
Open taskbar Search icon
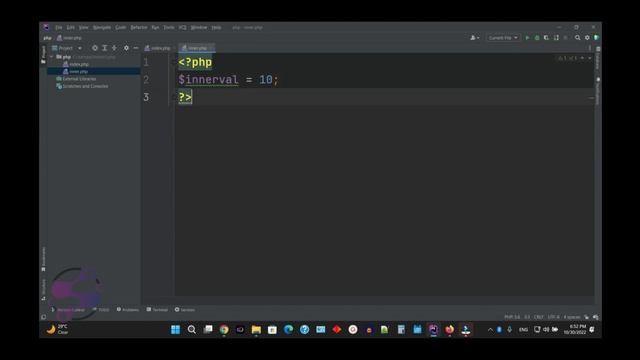191,329
